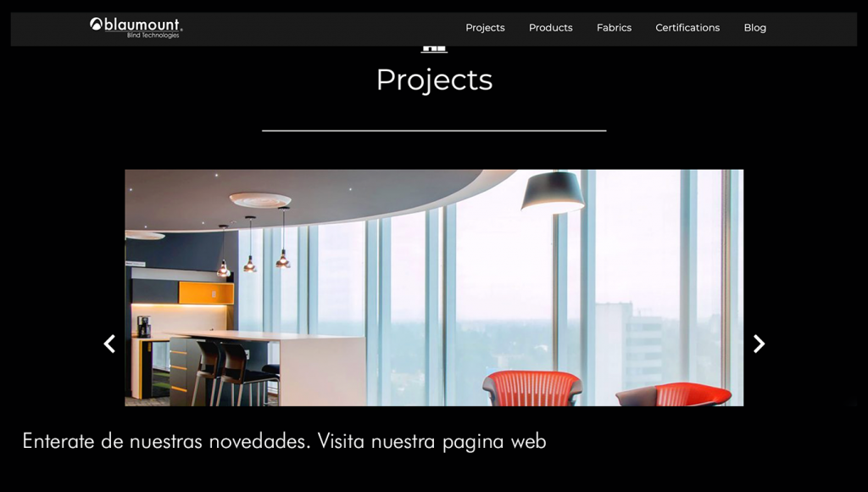Click the building icon above the Projects heading

pos(434,49)
